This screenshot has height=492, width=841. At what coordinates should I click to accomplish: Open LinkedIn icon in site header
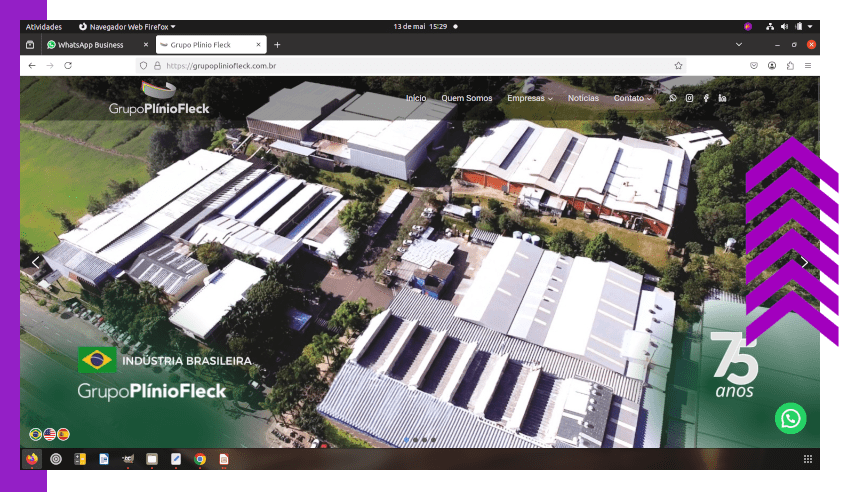pyautogui.click(x=722, y=98)
